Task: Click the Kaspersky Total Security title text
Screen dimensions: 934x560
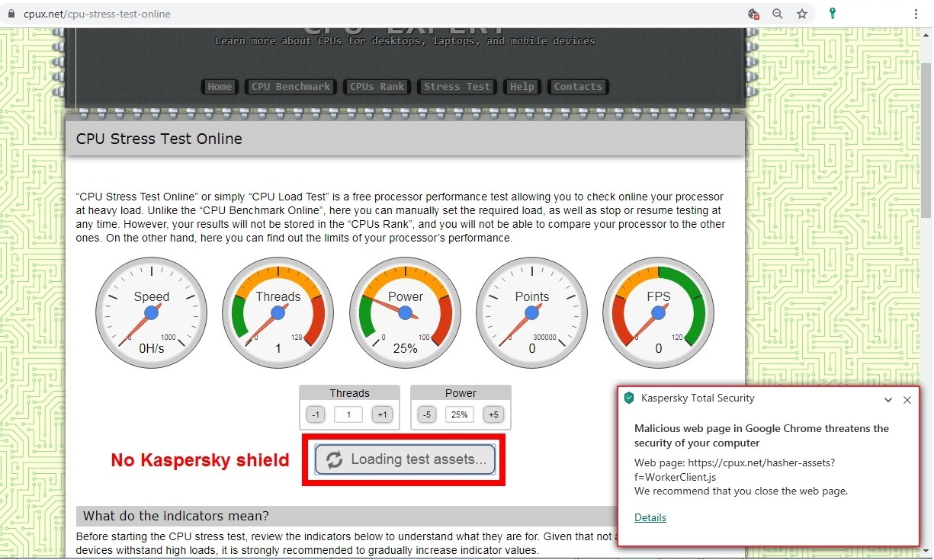Action: coord(698,398)
